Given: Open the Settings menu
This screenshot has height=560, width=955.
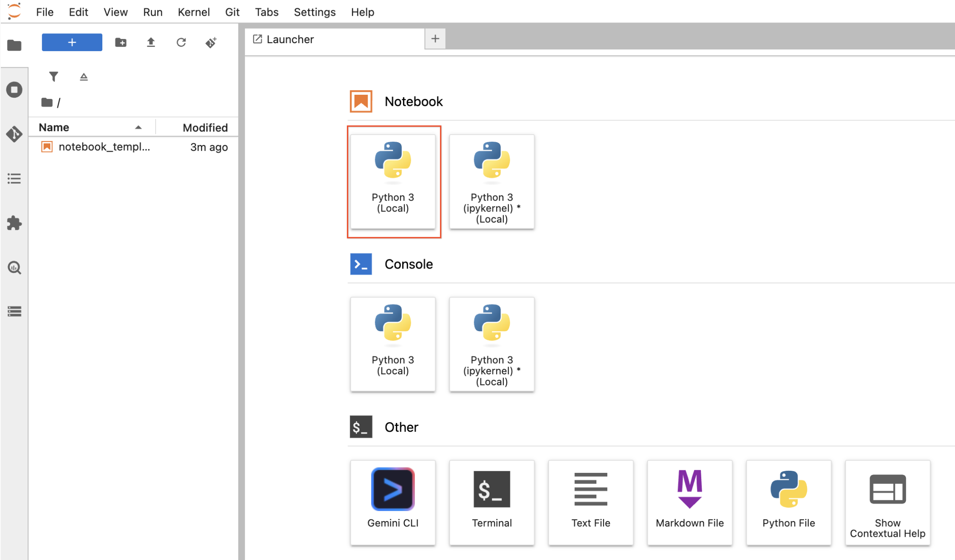Looking at the screenshot, I should pyautogui.click(x=315, y=12).
